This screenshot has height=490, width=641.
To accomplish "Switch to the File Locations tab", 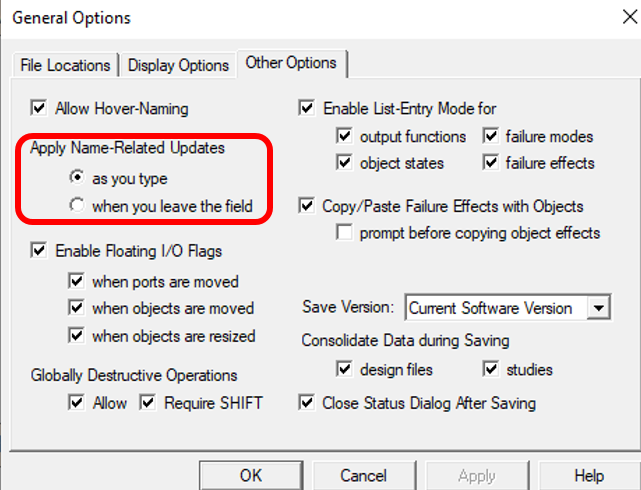I will [65, 65].
